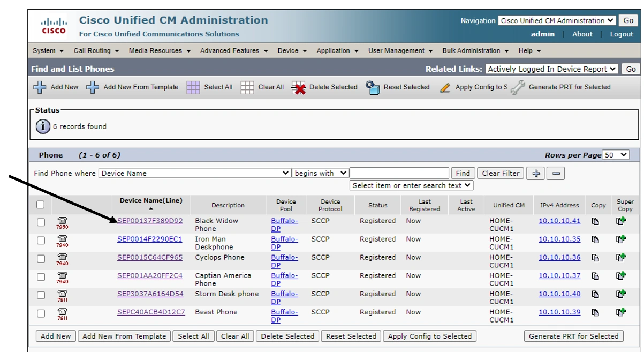Copy the Captian America Phone entry
The width and height of the screenshot is (644, 352).
click(x=595, y=276)
